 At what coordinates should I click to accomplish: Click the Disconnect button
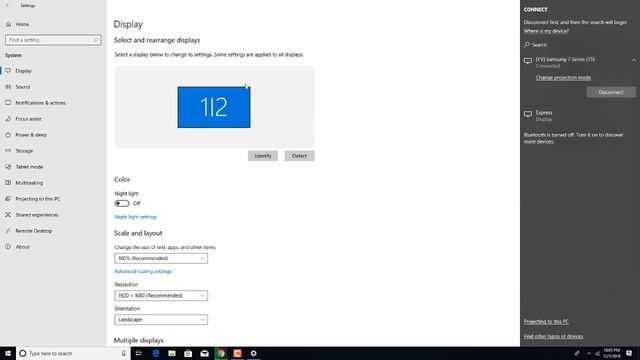[611, 92]
